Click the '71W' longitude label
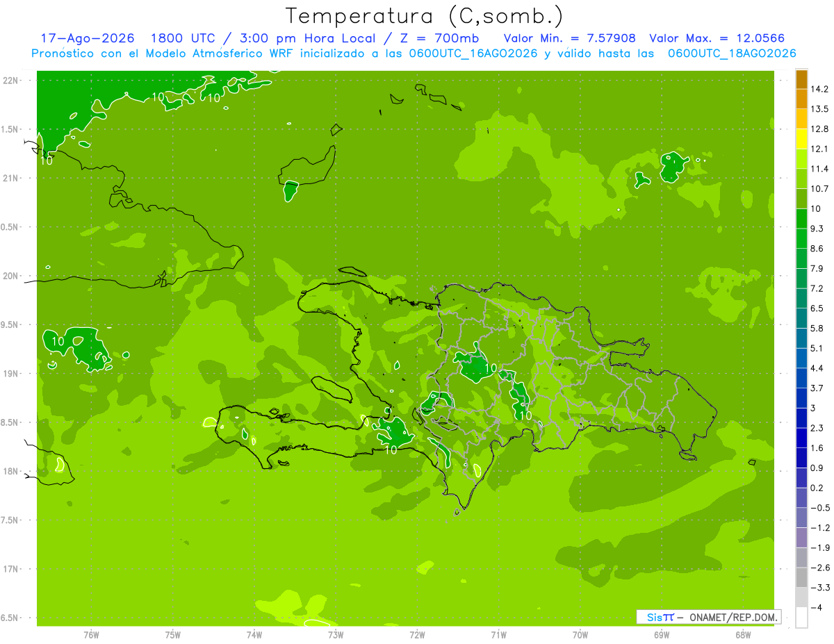The height and width of the screenshot is (644, 834). (498, 635)
